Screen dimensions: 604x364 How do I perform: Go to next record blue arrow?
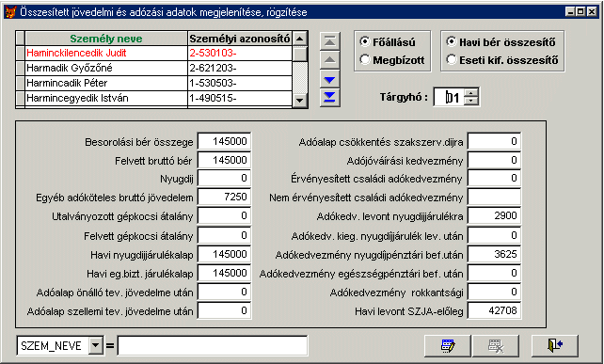(329, 79)
